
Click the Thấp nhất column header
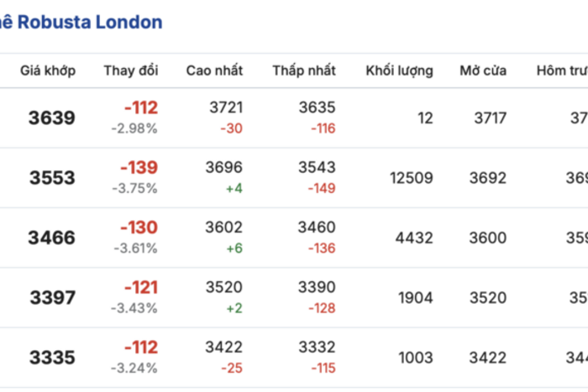click(x=304, y=71)
